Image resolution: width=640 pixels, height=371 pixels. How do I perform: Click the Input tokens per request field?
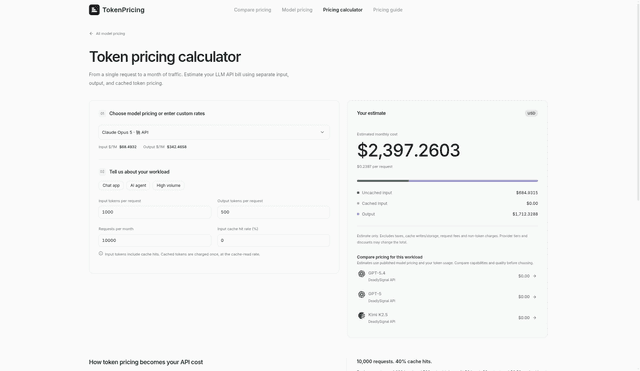pos(155,212)
